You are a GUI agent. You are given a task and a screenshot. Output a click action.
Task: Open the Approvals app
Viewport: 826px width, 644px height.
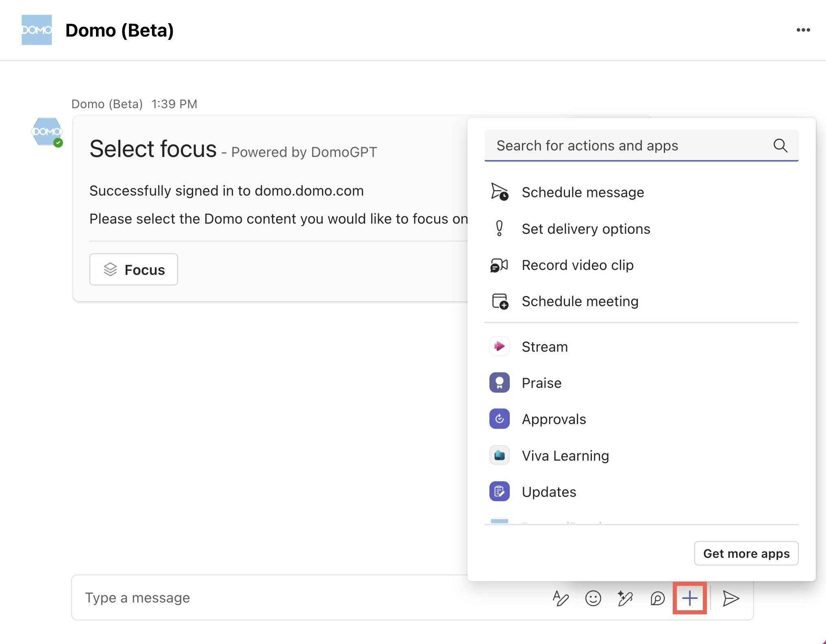(554, 419)
